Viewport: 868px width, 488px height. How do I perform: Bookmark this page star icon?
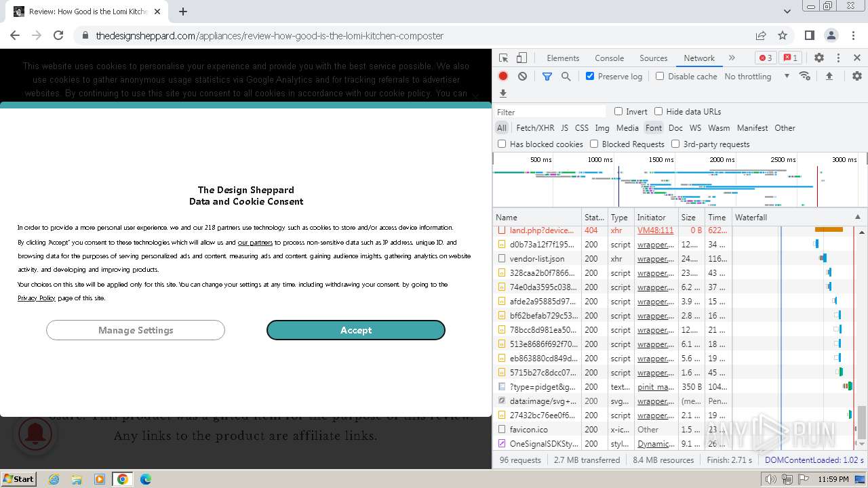click(x=783, y=35)
